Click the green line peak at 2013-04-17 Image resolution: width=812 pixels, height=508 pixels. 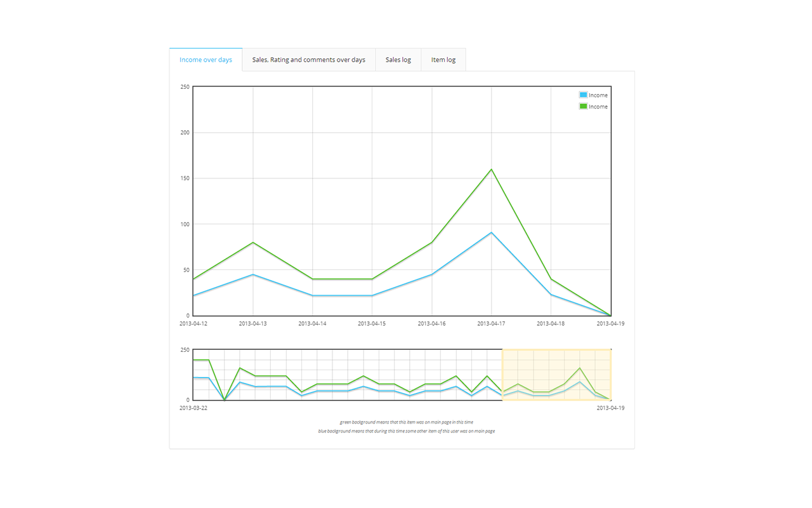tap(492, 170)
